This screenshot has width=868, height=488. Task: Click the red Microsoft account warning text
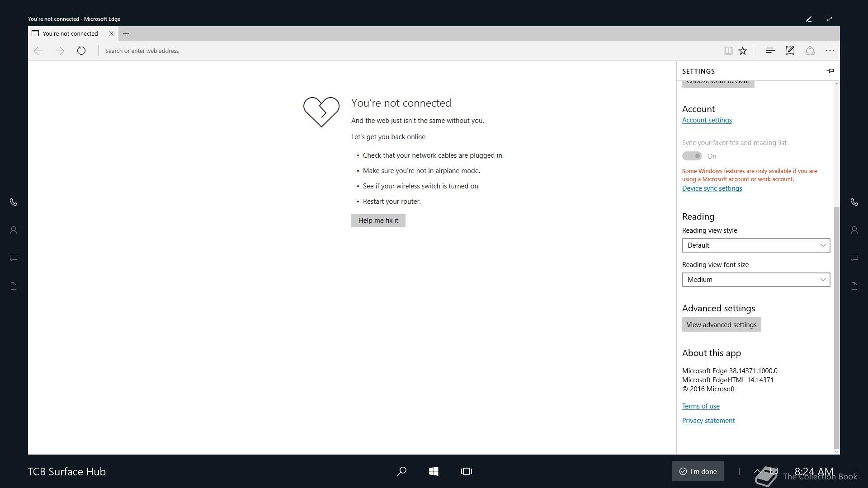tap(750, 175)
